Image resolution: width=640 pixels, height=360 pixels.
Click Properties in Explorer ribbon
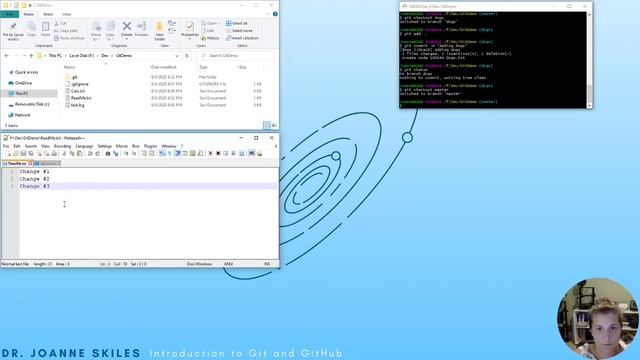pos(189,30)
